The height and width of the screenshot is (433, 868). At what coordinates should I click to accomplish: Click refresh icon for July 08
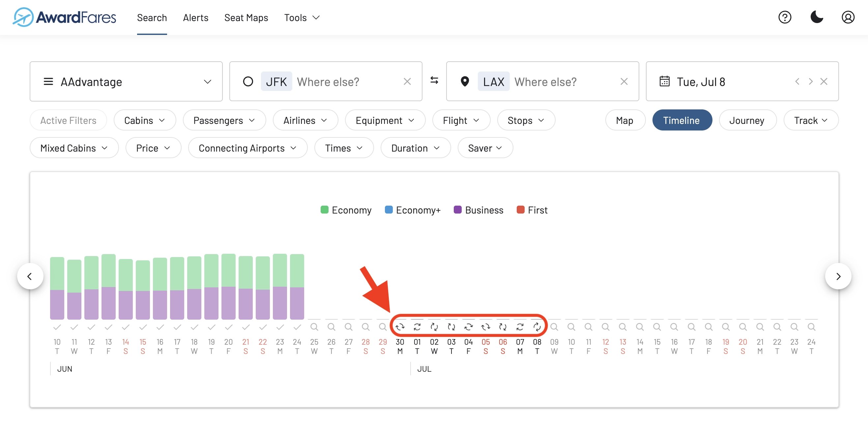coord(537,327)
